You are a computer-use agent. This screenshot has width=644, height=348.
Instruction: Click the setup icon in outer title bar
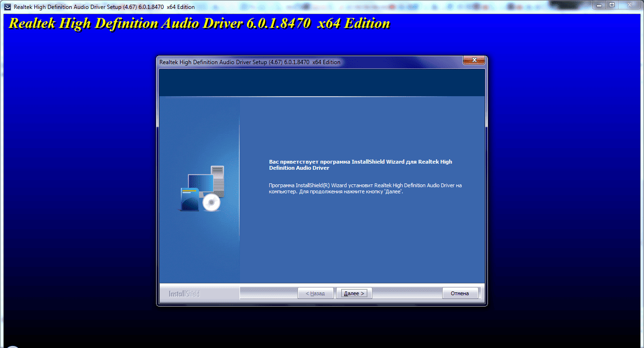(8, 7)
